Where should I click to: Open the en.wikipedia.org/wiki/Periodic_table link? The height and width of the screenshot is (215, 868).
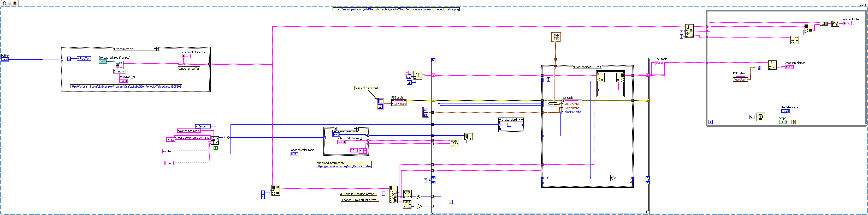point(344,166)
